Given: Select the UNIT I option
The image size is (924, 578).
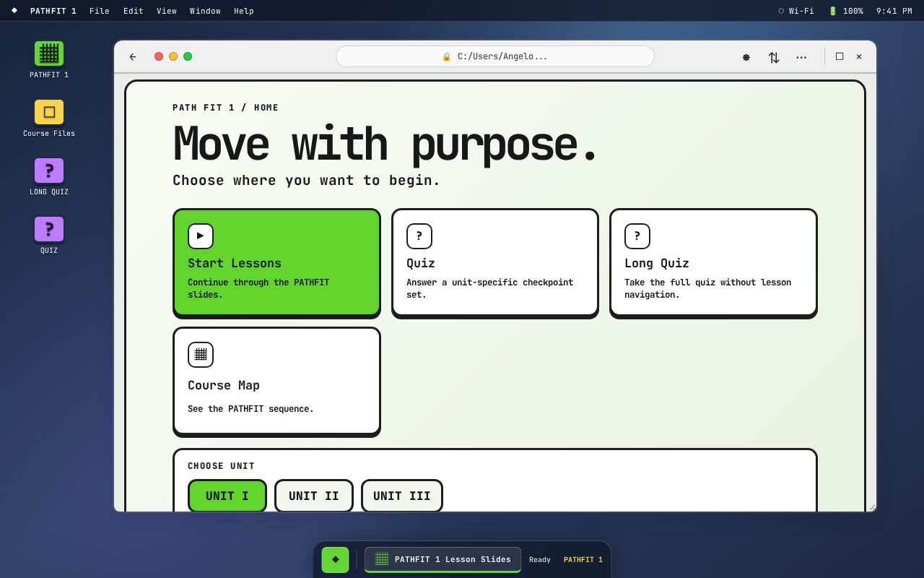Looking at the screenshot, I should click(227, 496).
